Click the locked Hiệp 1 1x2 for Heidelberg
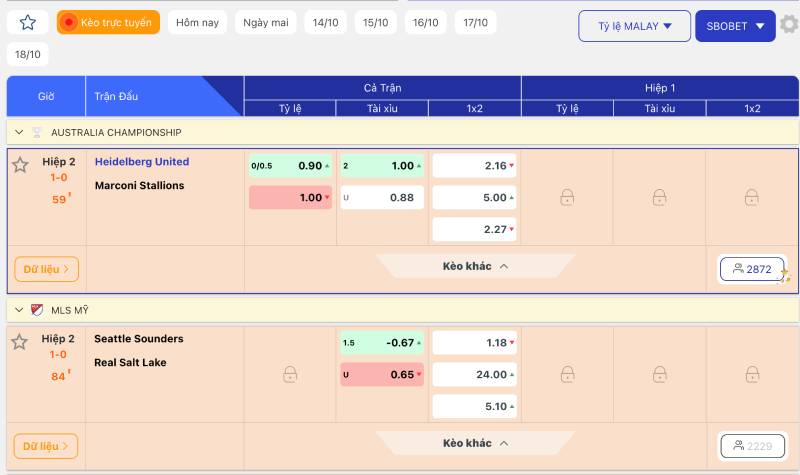 point(752,197)
